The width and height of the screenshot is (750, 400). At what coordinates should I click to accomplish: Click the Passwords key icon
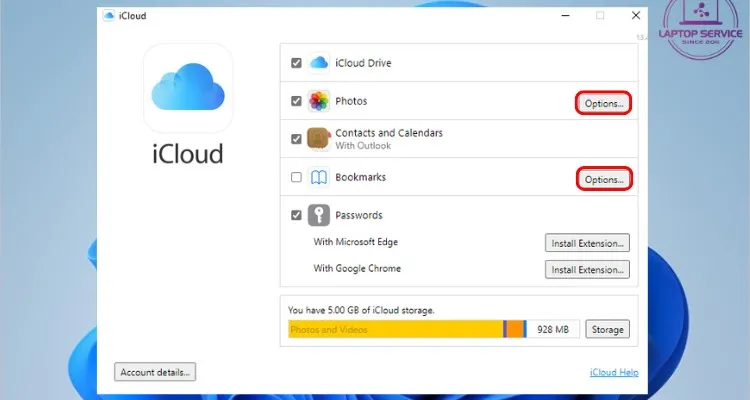(x=319, y=215)
